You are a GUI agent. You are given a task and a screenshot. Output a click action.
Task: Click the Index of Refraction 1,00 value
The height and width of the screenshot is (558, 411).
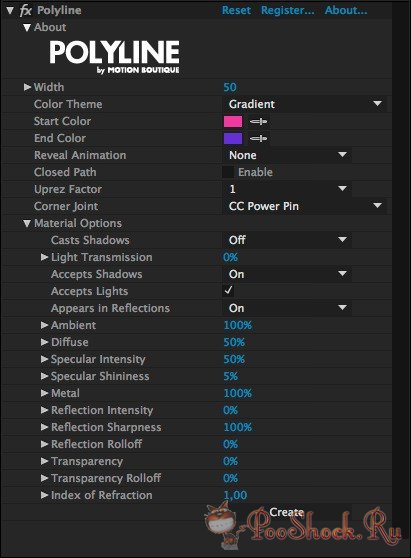click(x=235, y=495)
